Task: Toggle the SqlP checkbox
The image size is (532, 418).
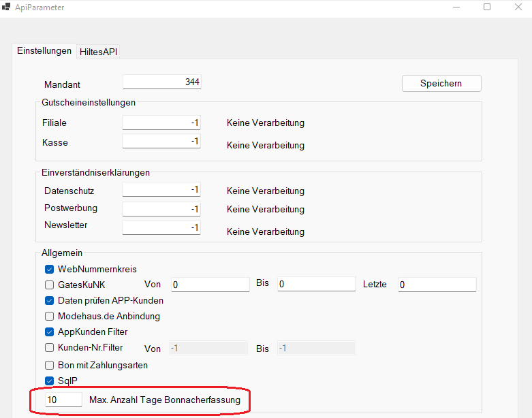Action: coord(50,381)
